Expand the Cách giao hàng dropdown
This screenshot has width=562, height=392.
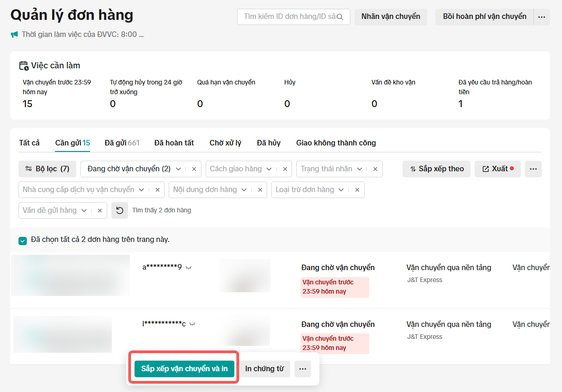coord(270,169)
